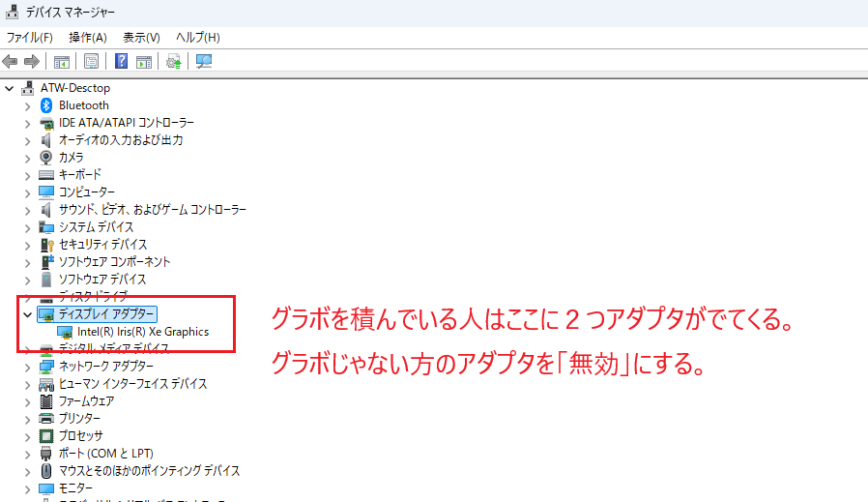The image size is (868, 502).
Task: Click the システム デバイス folder icon
Action: 46,227
